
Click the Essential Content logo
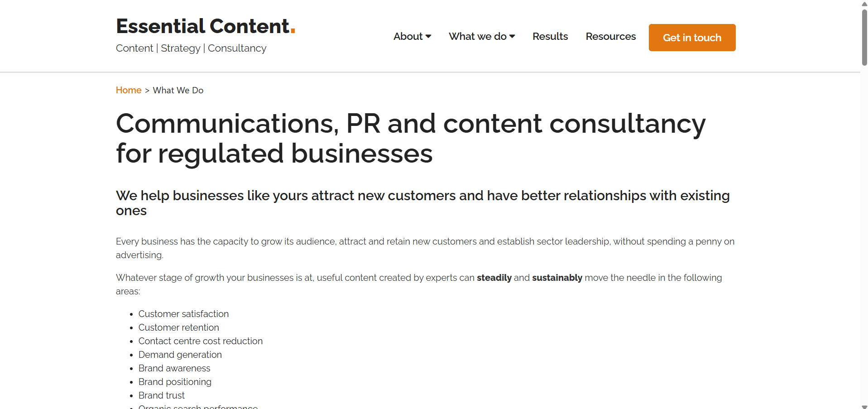[205, 26]
